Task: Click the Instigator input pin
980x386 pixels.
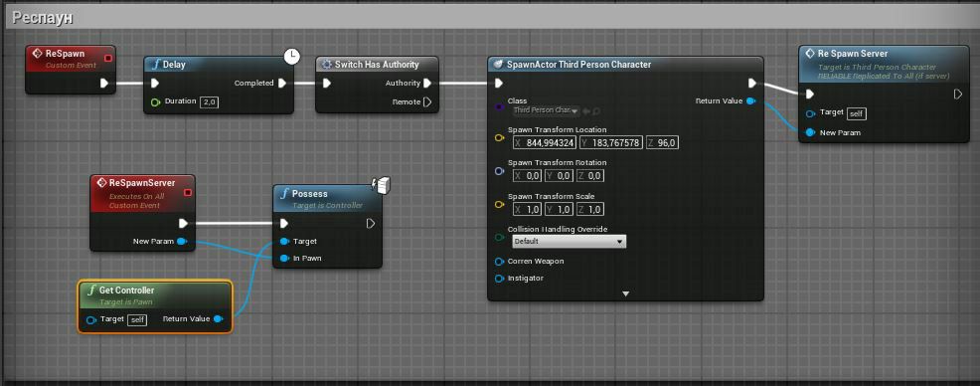Action: click(x=499, y=279)
